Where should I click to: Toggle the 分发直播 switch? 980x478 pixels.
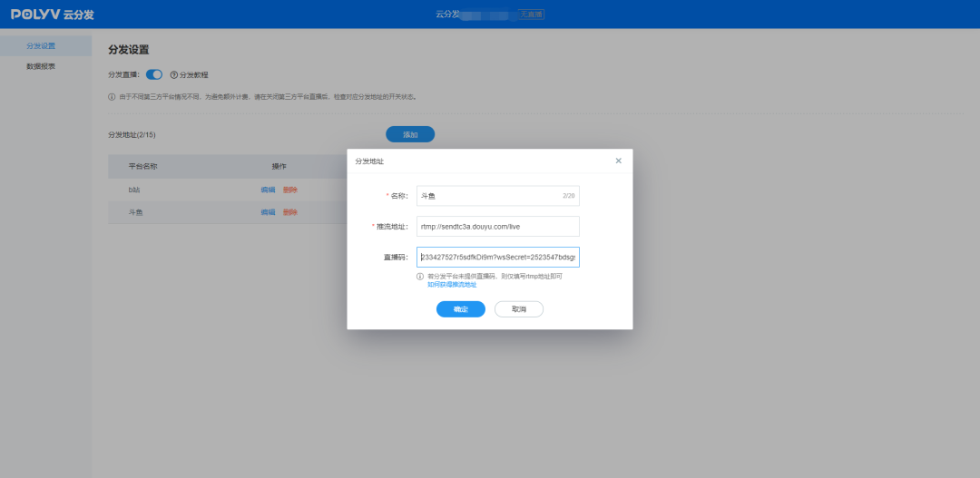(154, 74)
